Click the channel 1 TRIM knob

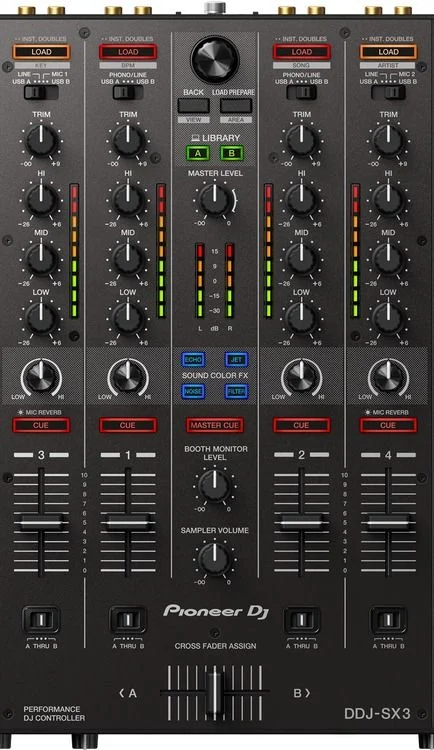[128, 141]
